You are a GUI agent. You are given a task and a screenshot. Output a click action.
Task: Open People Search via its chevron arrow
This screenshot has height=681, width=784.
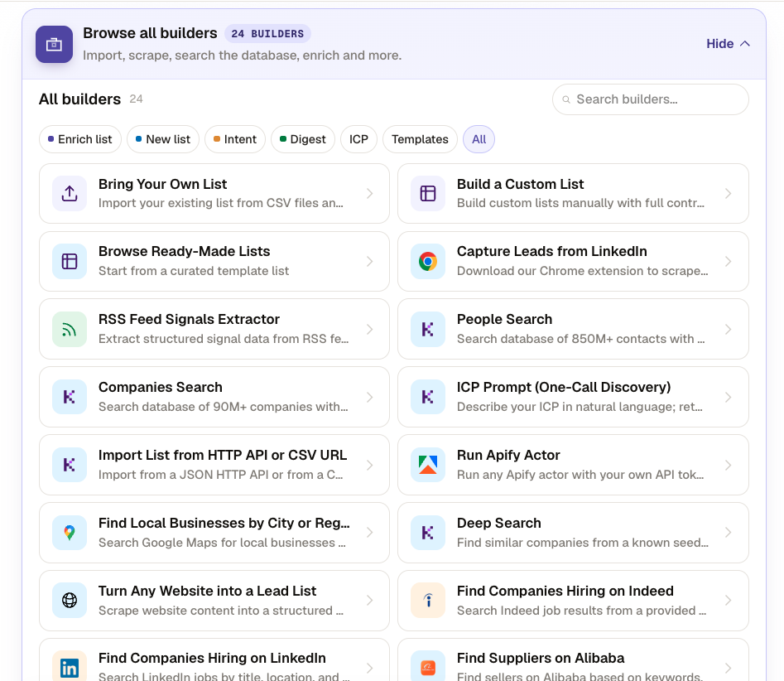[x=728, y=329]
